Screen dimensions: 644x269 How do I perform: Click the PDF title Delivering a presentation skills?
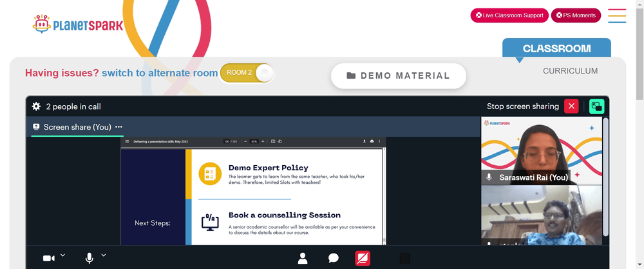pyautogui.click(x=160, y=141)
